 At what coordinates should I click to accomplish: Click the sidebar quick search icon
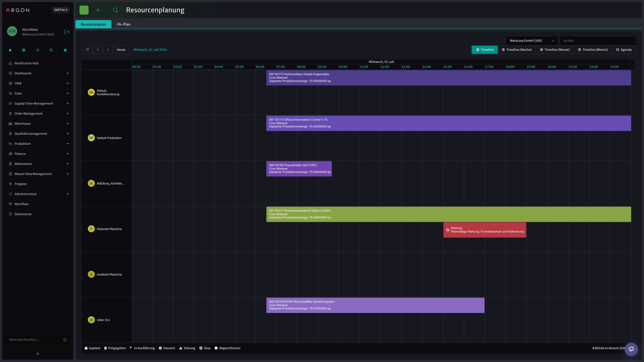(51, 50)
